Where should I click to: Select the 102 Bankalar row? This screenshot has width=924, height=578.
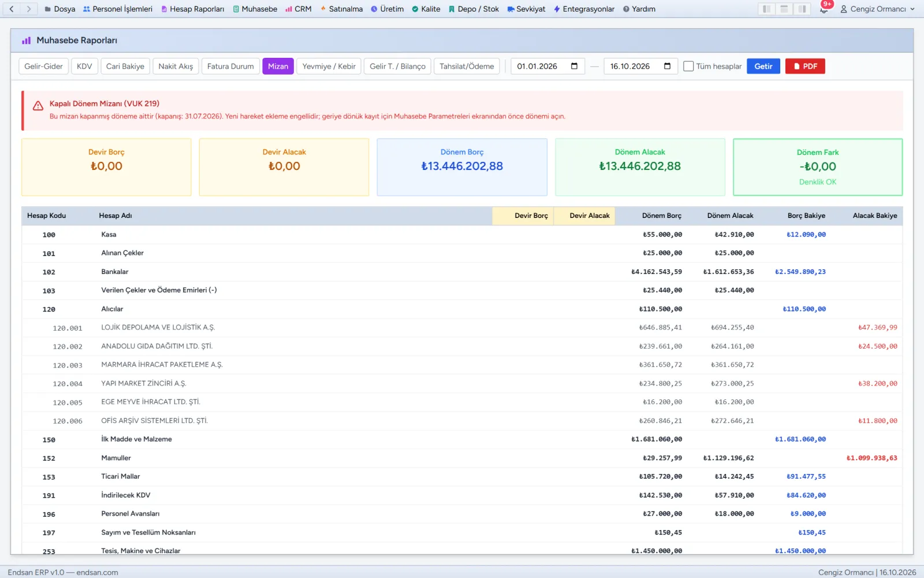pos(462,272)
